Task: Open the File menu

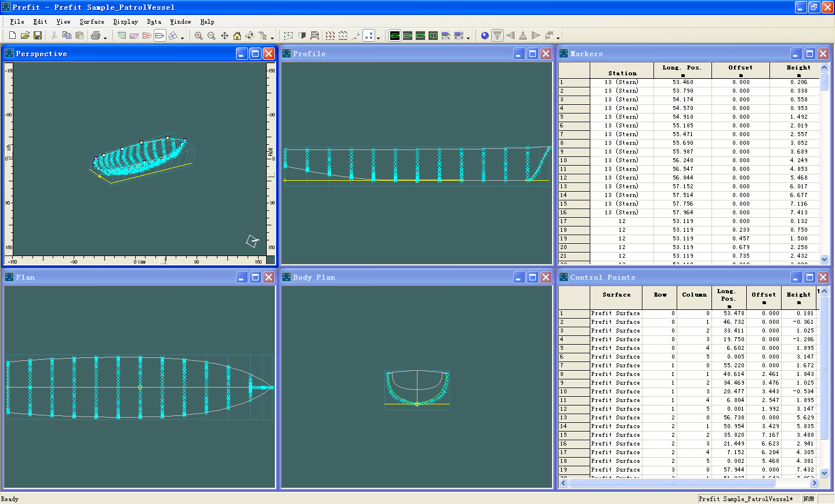Action: [17, 21]
